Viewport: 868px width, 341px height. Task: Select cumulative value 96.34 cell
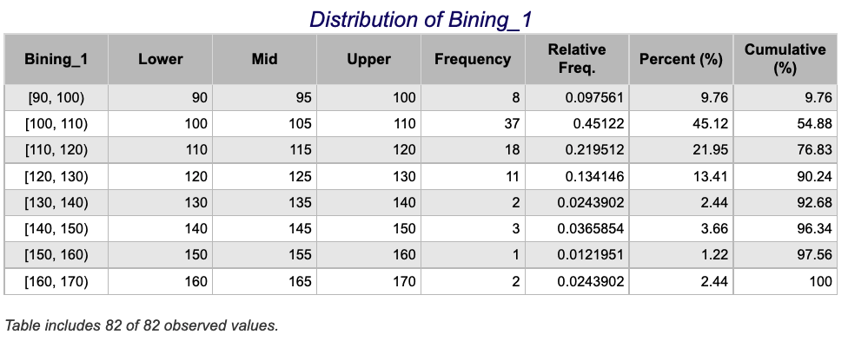click(x=785, y=229)
